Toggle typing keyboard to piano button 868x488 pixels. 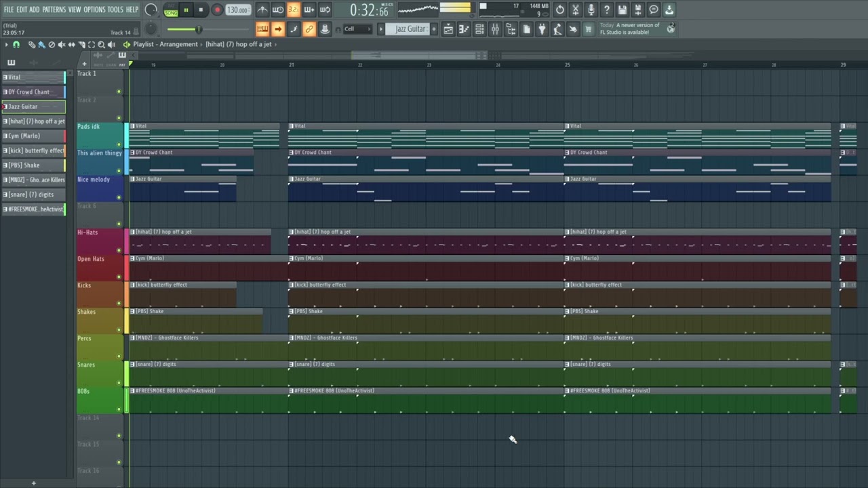[x=262, y=29]
